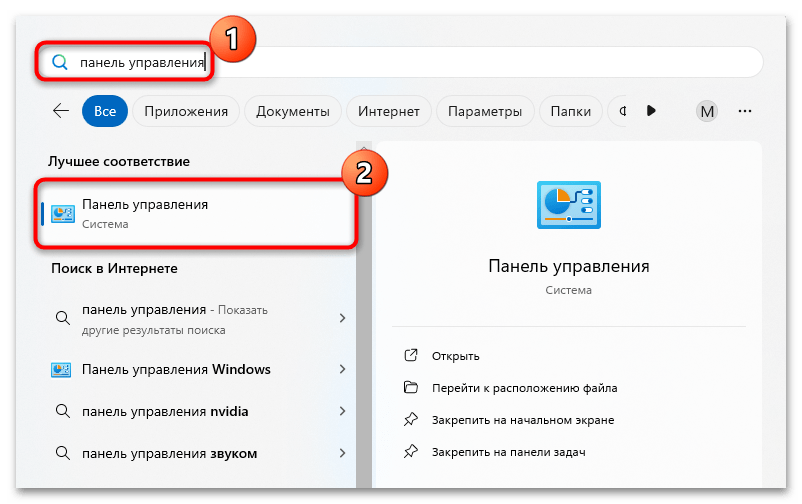Switch to the "Папки" filter
Viewport: 802px width, 504px height.
[x=570, y=111]
